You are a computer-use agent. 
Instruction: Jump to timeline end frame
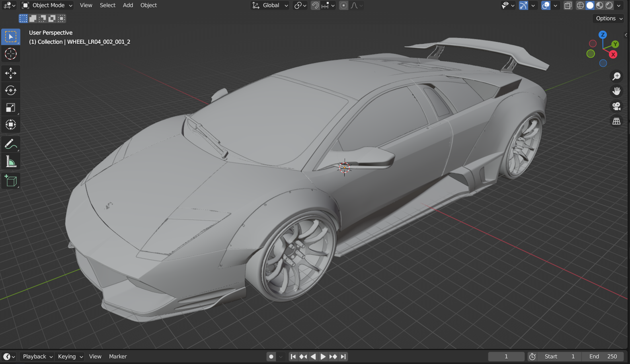pos(343,356)
